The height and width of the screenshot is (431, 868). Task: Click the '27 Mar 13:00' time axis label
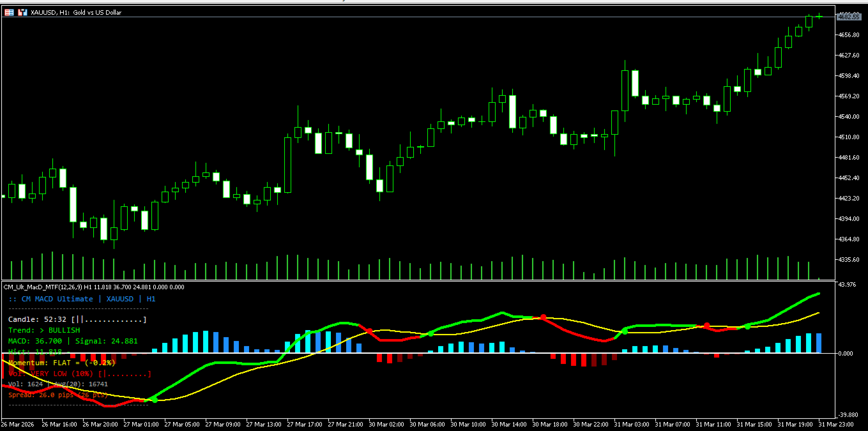tap(264, 425)
